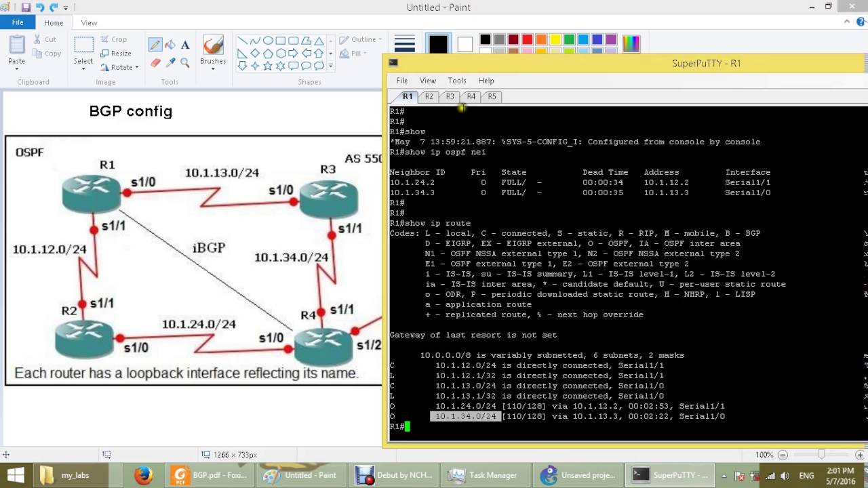Viewport: 868px width, 488px height.
Task: Pick the red color swatch
Action: click(527, 39)
